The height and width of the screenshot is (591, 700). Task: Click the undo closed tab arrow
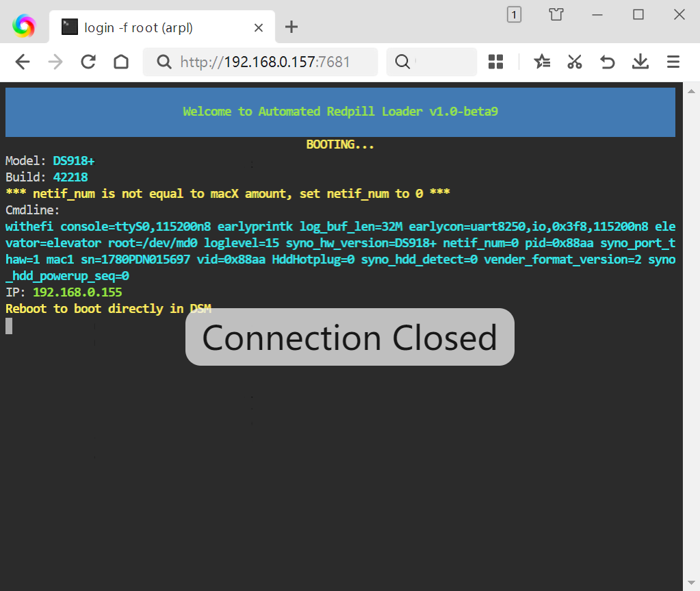(x=607, y=62)
